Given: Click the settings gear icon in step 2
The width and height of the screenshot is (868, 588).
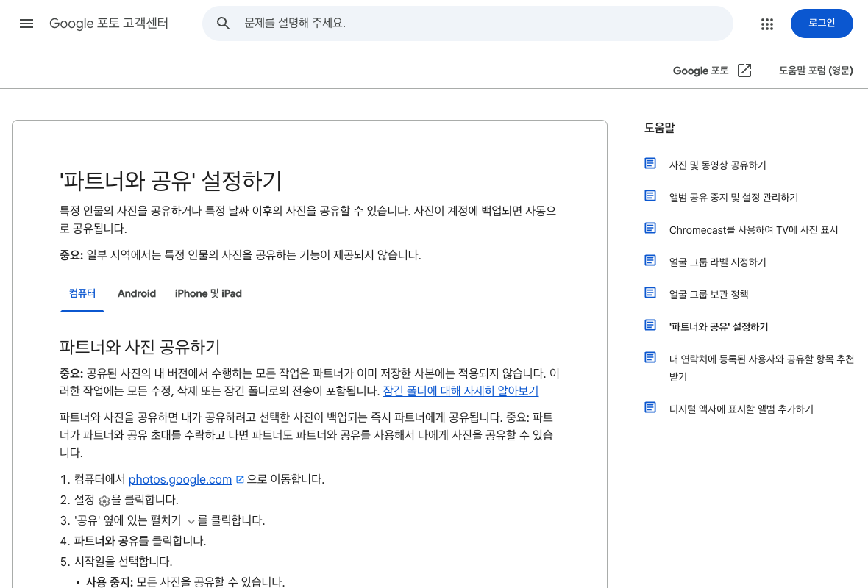Looking at the screenshot, I should click(x=104, y=501).
